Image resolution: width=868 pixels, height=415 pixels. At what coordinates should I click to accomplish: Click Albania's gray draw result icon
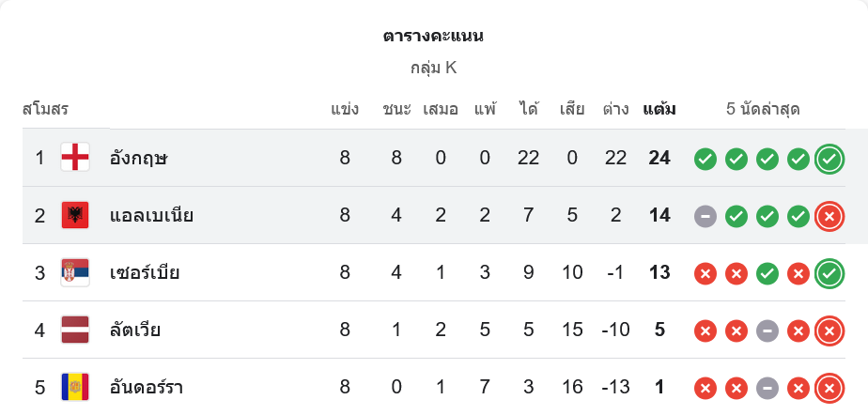(x=705, y=216)
